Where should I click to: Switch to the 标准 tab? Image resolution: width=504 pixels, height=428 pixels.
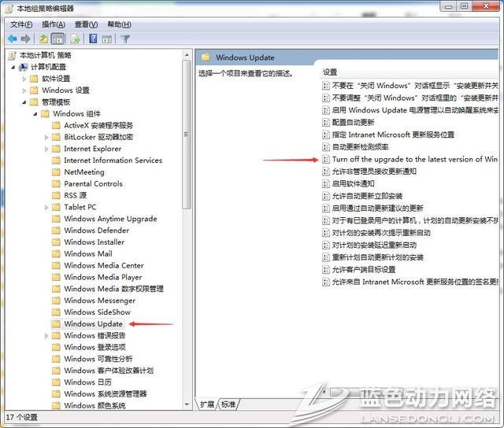pos(228,404)
